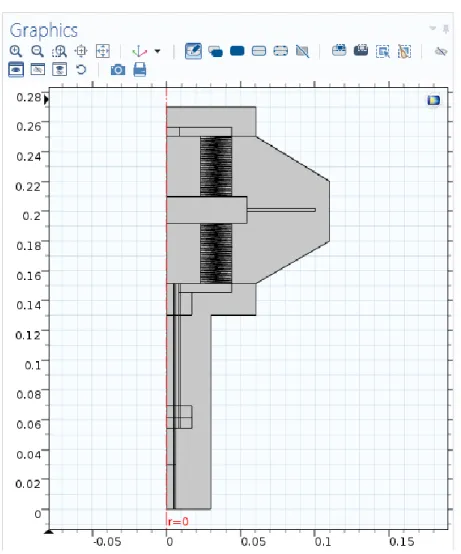Viewport: 461px width, 554px height.
Task: Click the Zoom In magnifier icon
Action: click(16, 51)
